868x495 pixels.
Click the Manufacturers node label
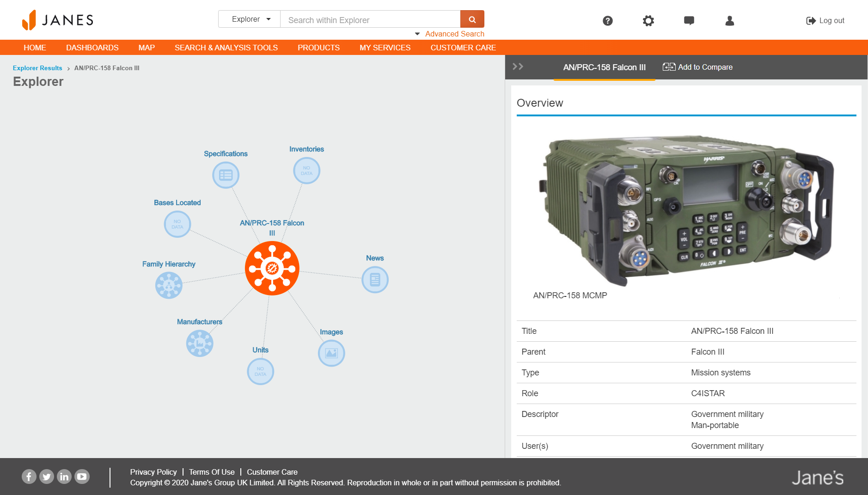pos(200,322)
